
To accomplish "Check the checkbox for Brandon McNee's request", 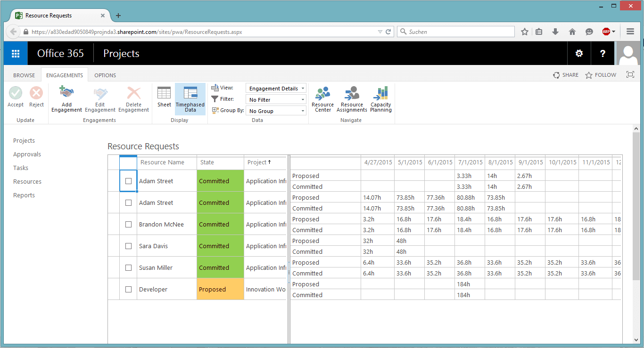I will click(x=128, y=224).
